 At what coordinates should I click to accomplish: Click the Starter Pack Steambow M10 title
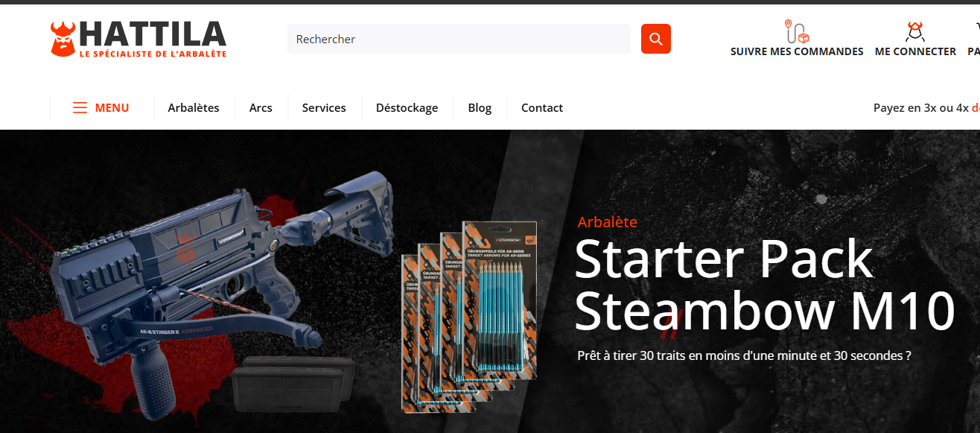point(764,285)
